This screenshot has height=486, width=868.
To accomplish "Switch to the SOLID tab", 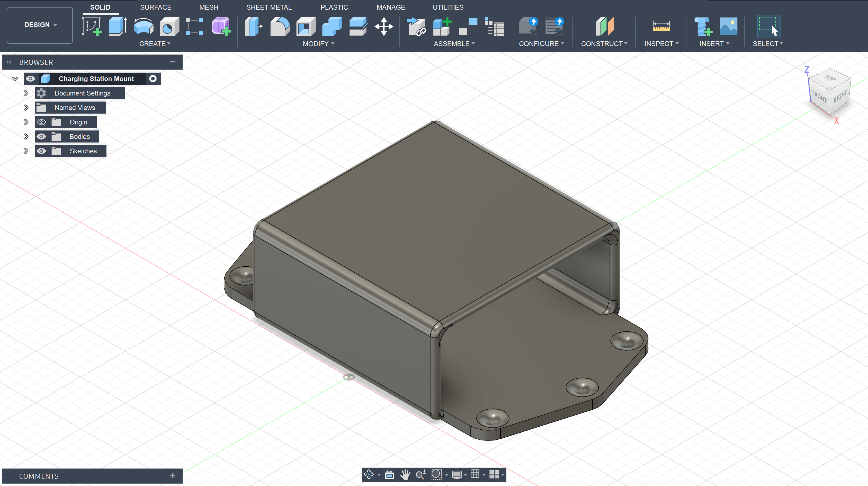I will point(100,8).
